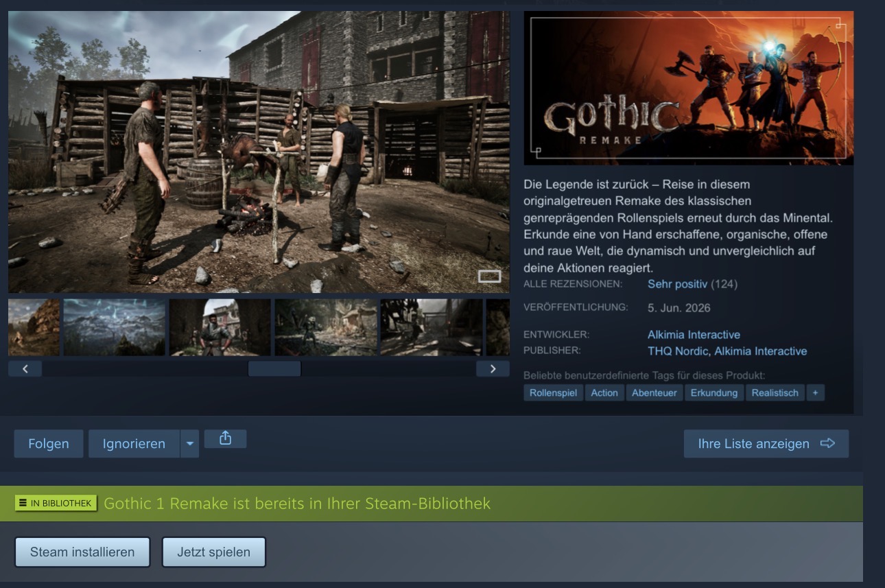The image size is (885, 588).
Task: Click the game description paragraph
Action: pos(678,226)
